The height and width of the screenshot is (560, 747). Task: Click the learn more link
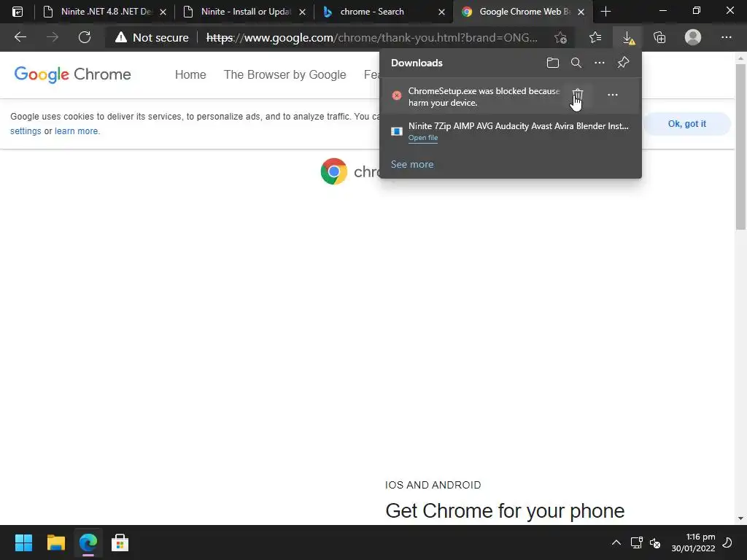tap(76, 131)
